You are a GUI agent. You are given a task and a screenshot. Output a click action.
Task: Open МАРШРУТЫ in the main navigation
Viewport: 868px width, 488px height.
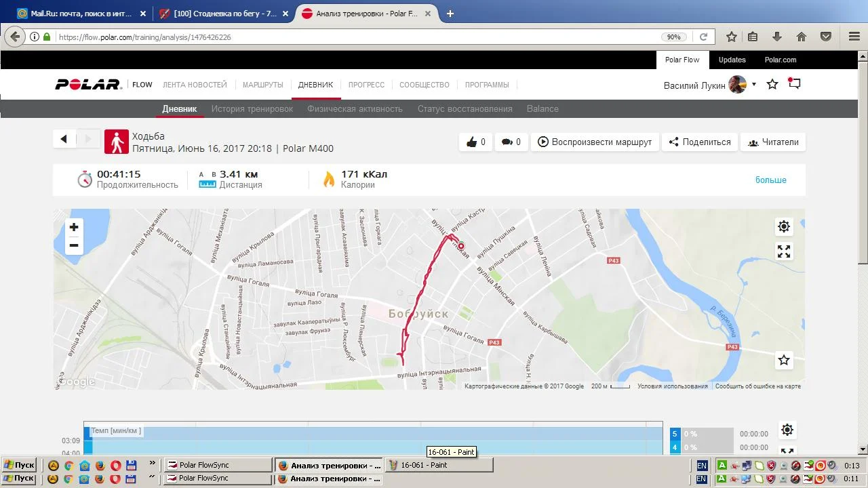click(263, 85)
